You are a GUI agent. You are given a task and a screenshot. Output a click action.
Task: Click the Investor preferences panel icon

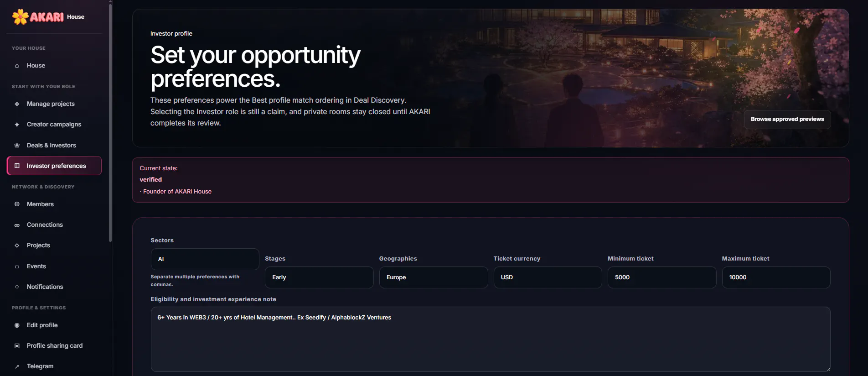click(x=17, y=166)
